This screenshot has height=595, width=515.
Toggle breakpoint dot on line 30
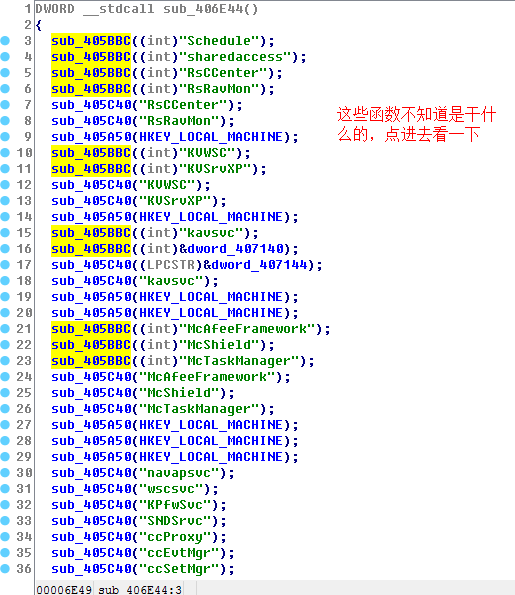tap(5, 473)
